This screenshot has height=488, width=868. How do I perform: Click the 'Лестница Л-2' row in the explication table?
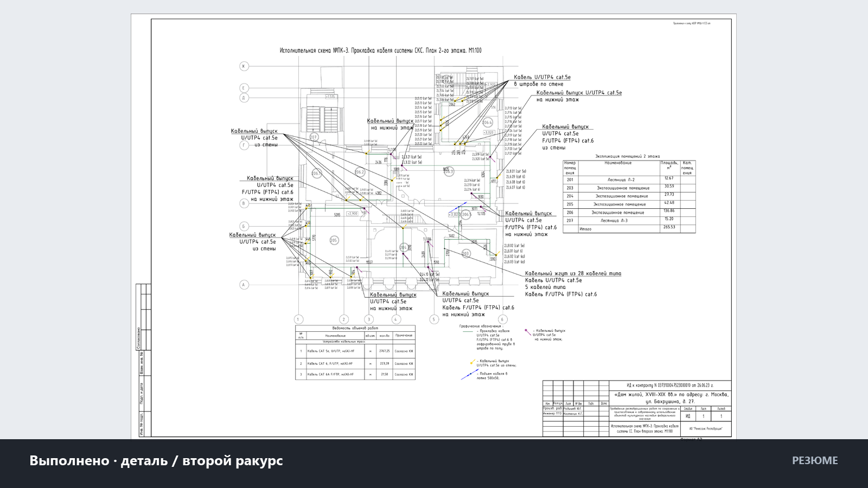click(x=629, y=180)
